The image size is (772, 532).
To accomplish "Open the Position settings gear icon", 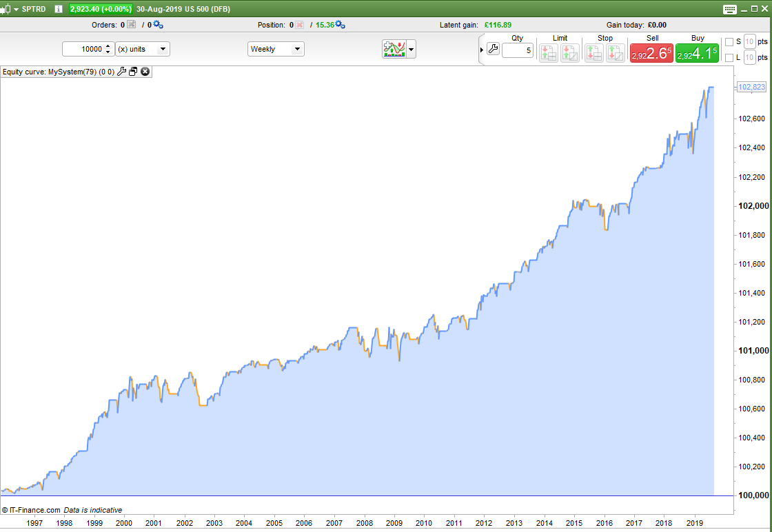I will click(x=341, y=24).
